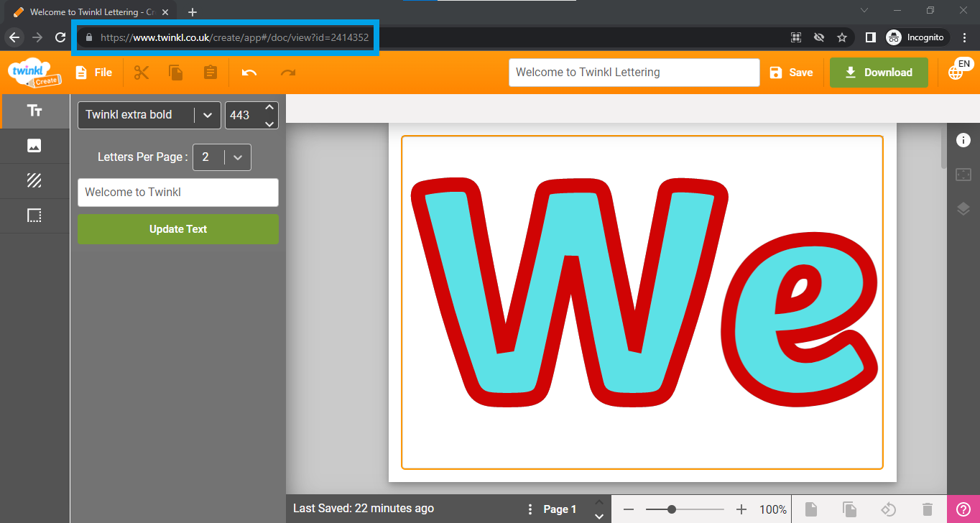The image size is (980, 523).
Task: Open the Image panel icon
Action: coord(34,146)
